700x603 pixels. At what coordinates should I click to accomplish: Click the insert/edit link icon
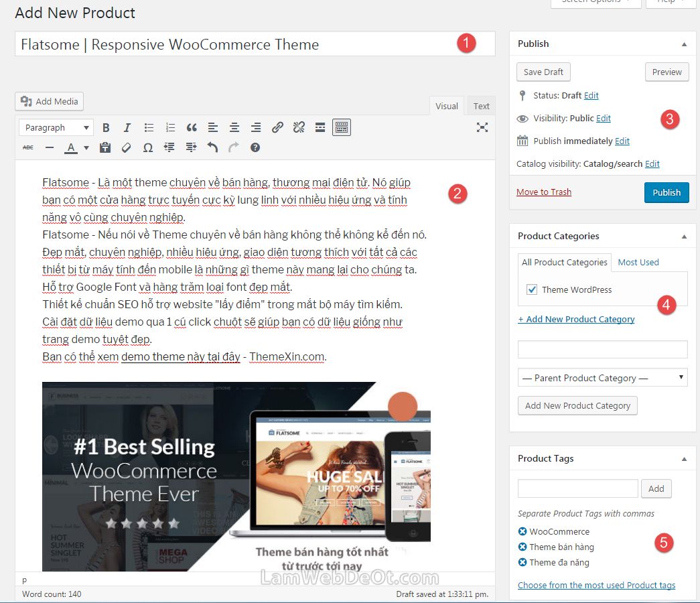pyautogui.click(x=277, y=127)
